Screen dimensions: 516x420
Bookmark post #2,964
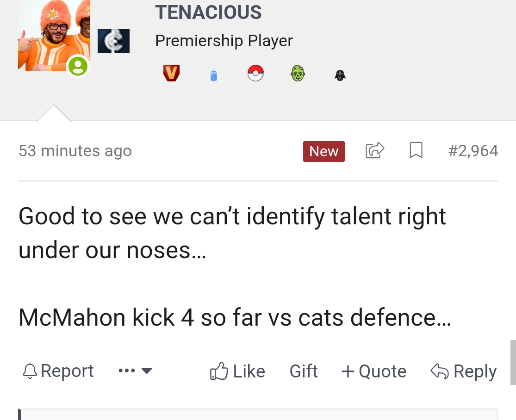(x=416, y=150)
